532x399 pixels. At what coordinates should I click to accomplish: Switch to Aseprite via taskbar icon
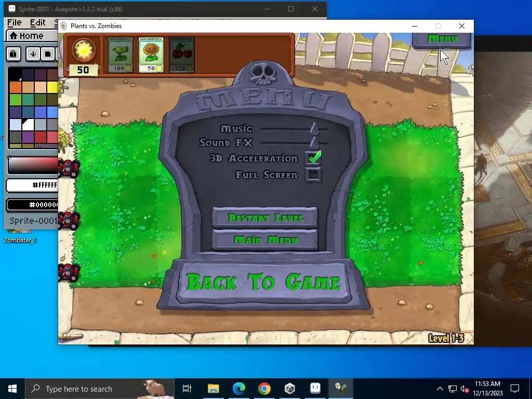pos(315,389)
